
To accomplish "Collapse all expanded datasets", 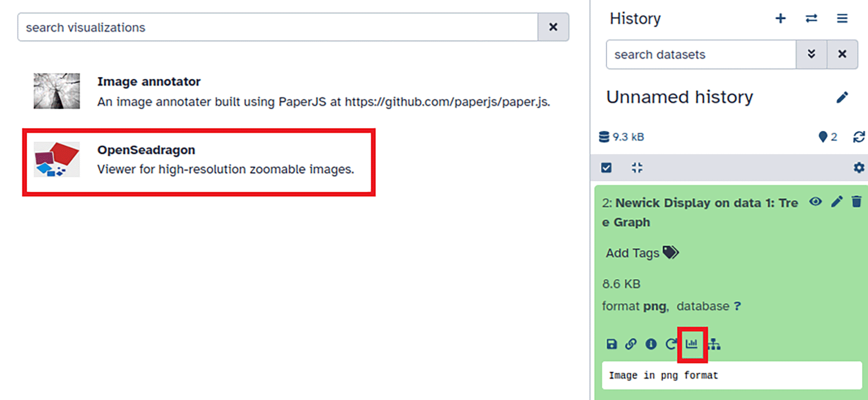I will tap(637, 168).
